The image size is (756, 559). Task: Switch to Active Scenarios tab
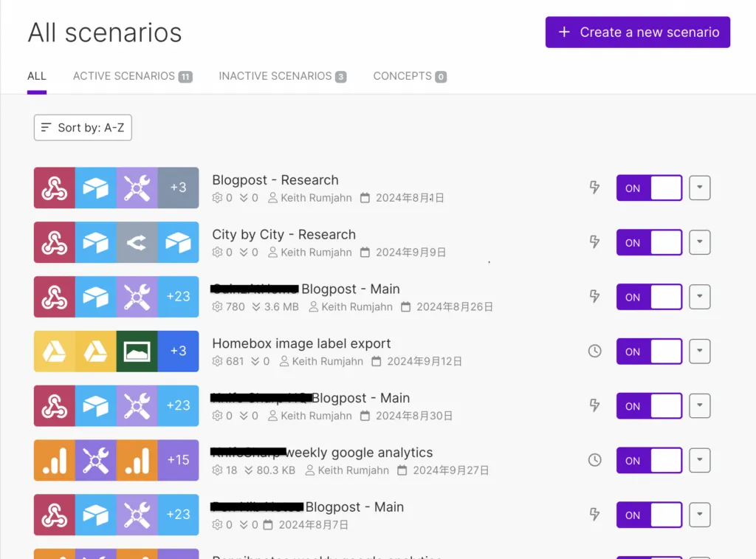[131, 76]
